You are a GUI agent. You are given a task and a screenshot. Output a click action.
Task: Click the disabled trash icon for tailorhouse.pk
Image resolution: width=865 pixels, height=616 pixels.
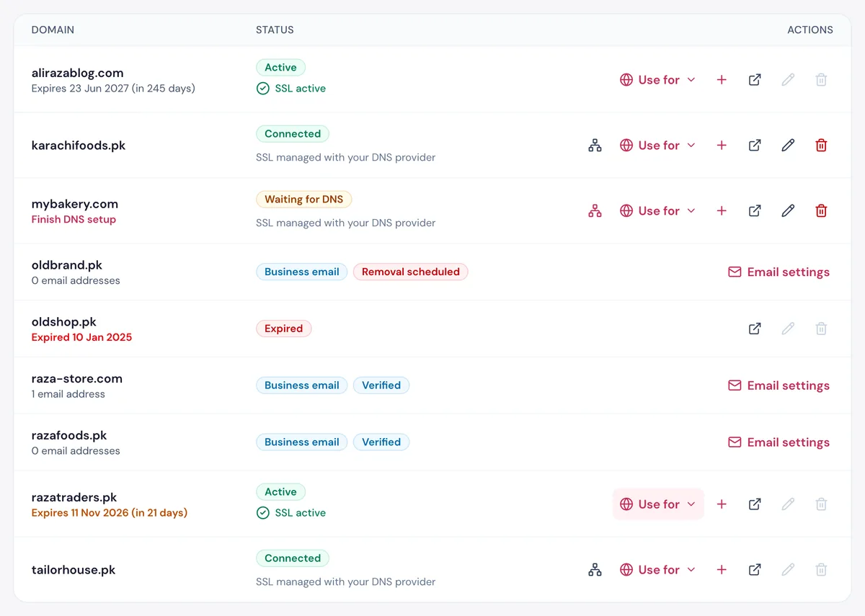821,570
